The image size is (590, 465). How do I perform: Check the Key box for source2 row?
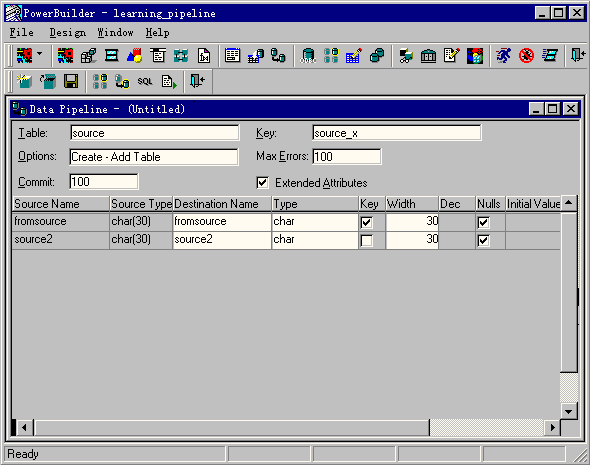click(366, 240)
